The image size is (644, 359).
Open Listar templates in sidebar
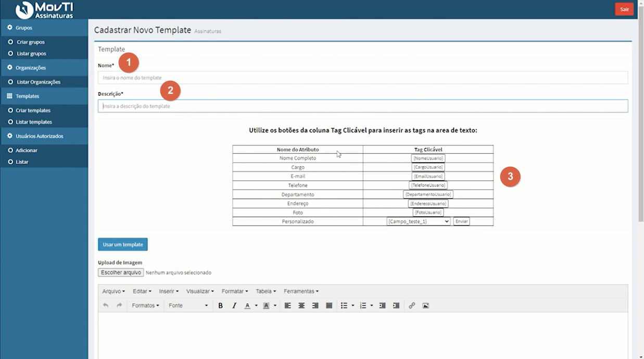34,122
